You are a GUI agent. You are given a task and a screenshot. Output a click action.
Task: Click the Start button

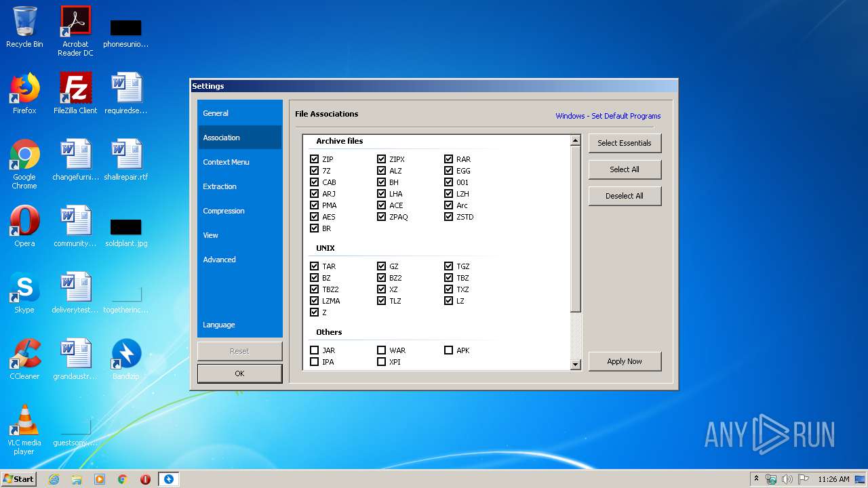click(19, 479)
